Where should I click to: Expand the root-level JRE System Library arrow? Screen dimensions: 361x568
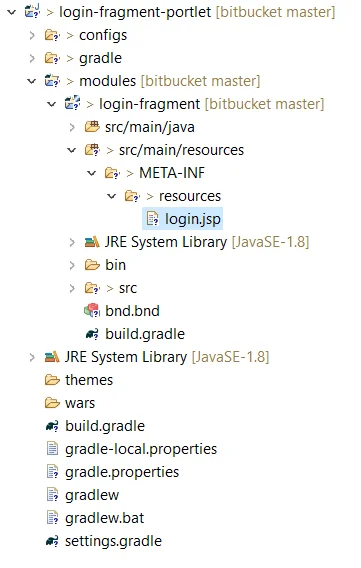[x=32, y=357]
